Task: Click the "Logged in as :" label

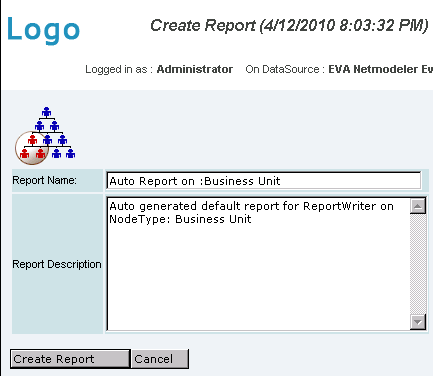Action: pyautogui.click(x=119, y=69)
